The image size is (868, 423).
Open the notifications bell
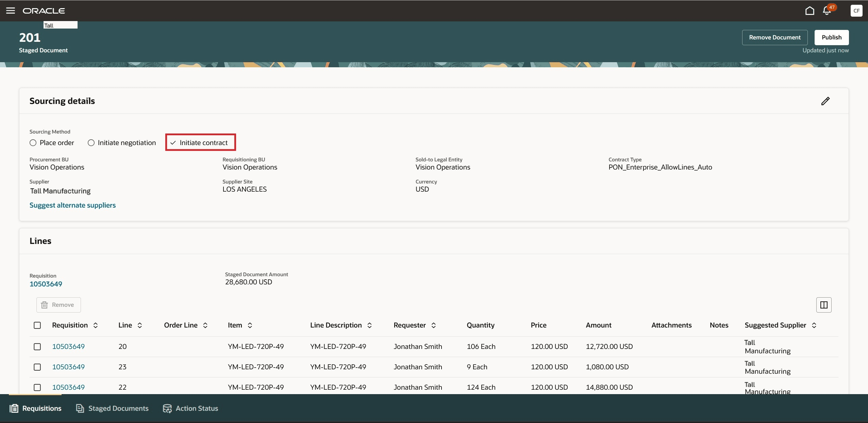(x=827, y=11)
